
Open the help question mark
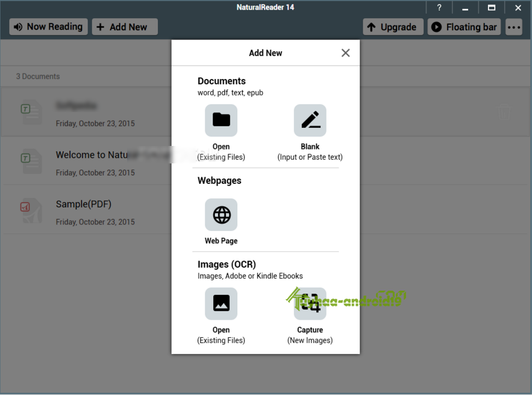tap(439, 7)
